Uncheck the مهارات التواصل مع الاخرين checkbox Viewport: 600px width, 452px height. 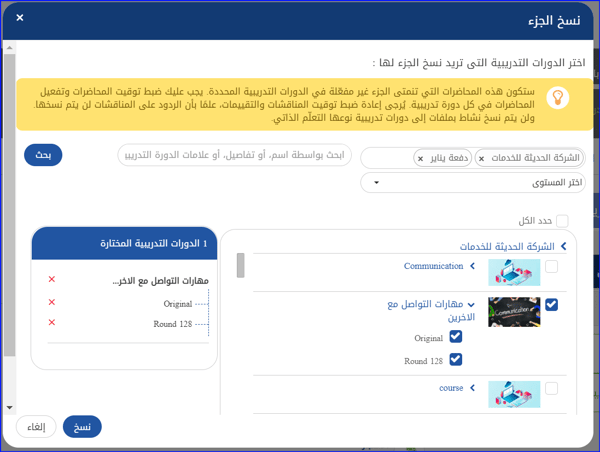pyautogui.click(x=551, y=305)
